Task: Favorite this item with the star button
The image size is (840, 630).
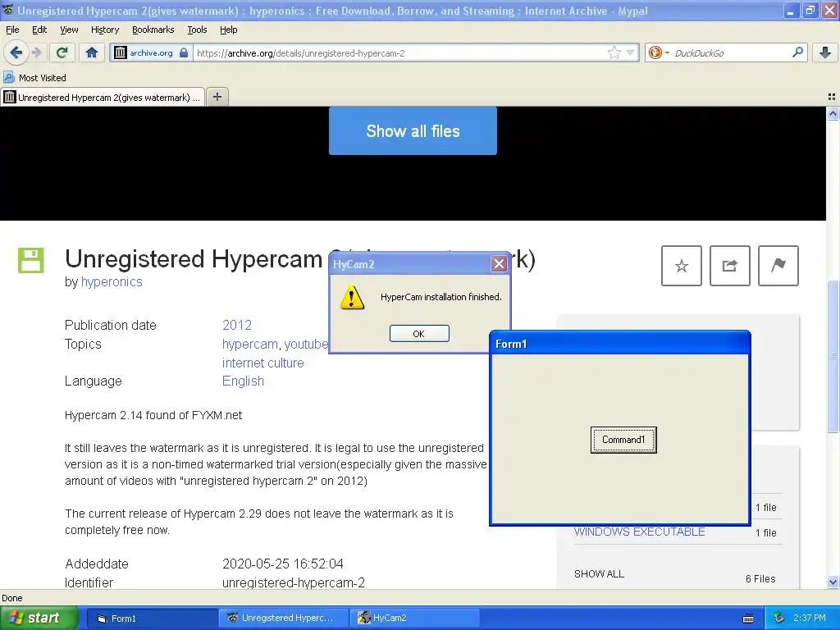Action: coord(682,266)
